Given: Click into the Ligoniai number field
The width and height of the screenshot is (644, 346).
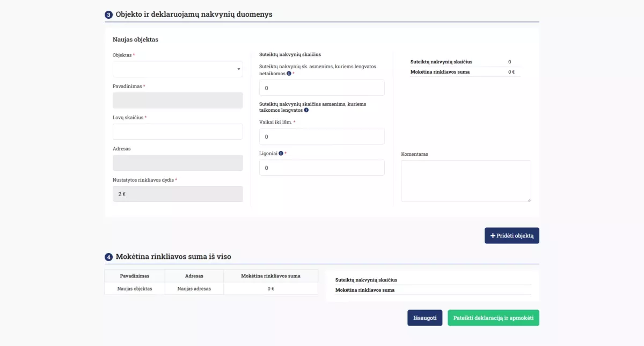Looking at the screenshot, I should click(x=321, y=168).
